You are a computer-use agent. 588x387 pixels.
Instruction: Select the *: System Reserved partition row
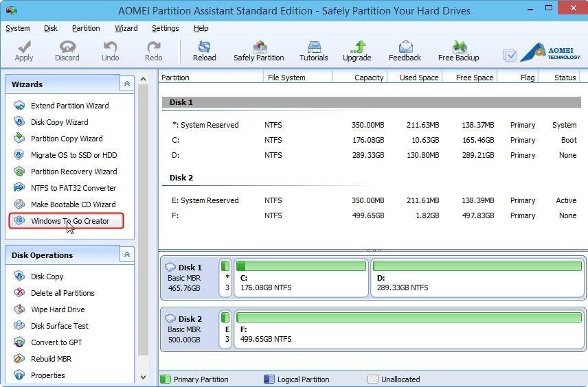coord(371,125)
